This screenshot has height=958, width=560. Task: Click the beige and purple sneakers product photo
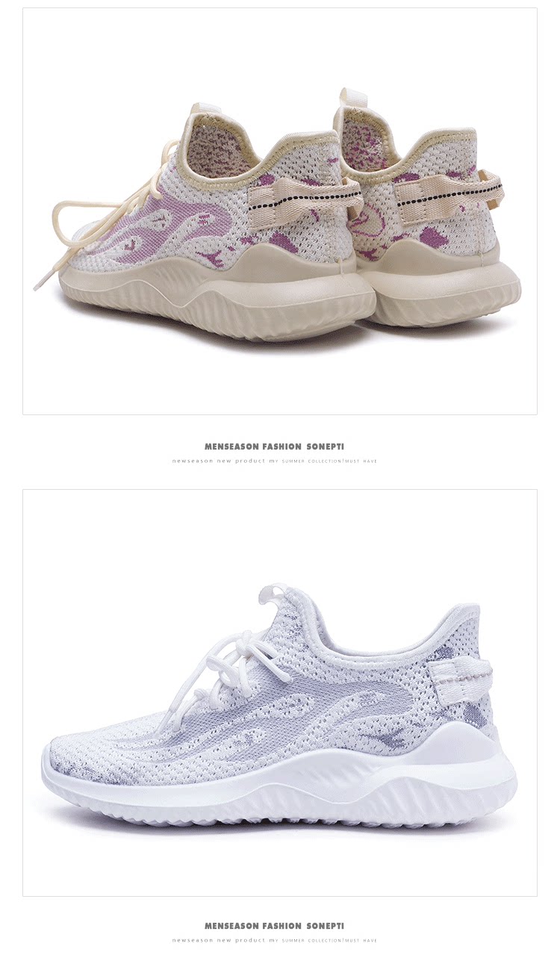[280, 211]
